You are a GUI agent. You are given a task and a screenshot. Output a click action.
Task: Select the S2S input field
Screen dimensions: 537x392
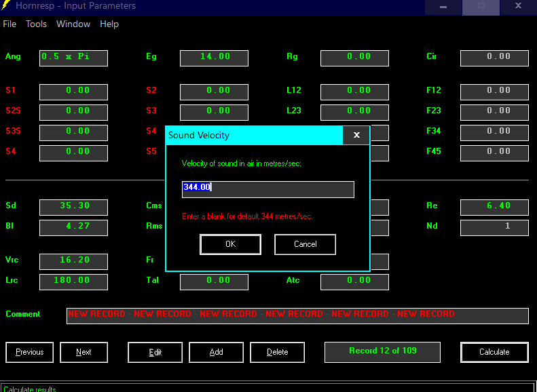point(73,112)
